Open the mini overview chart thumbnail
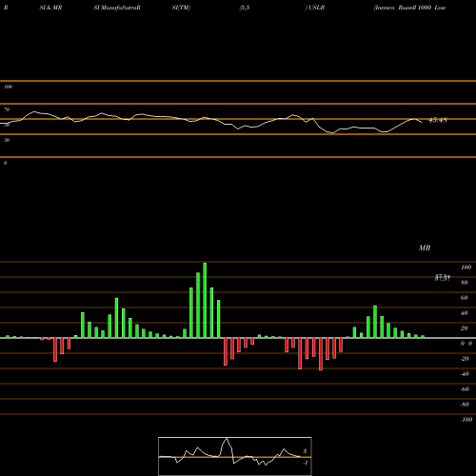 235,456
